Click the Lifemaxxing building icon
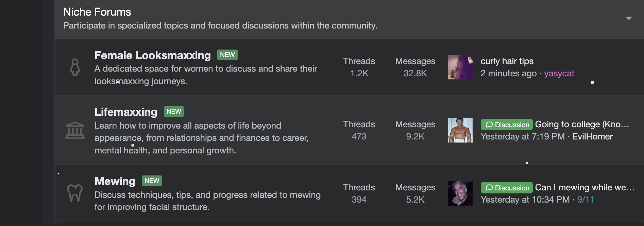Image resolution: width=644 pixels, height=226 pixels. point(75,131)
